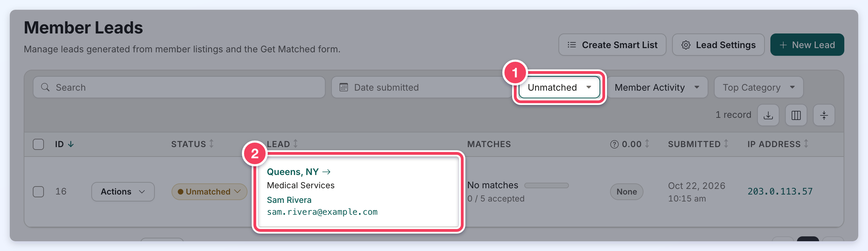868x251 pixels.
Task: Click the "0 / 5 accepted" text
Action: 496,199
